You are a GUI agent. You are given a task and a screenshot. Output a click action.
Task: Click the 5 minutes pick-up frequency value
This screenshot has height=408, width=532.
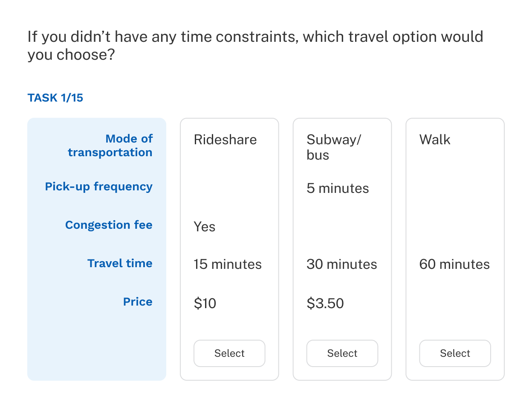pyautogui.click(x=338, y=188)
